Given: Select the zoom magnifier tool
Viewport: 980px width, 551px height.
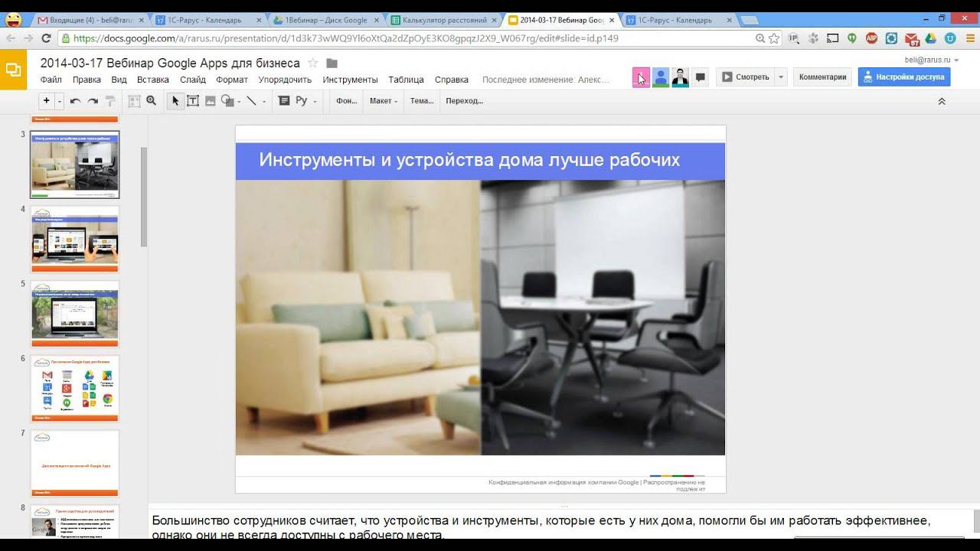Looking at the screenshot, I should pos(152,100).
